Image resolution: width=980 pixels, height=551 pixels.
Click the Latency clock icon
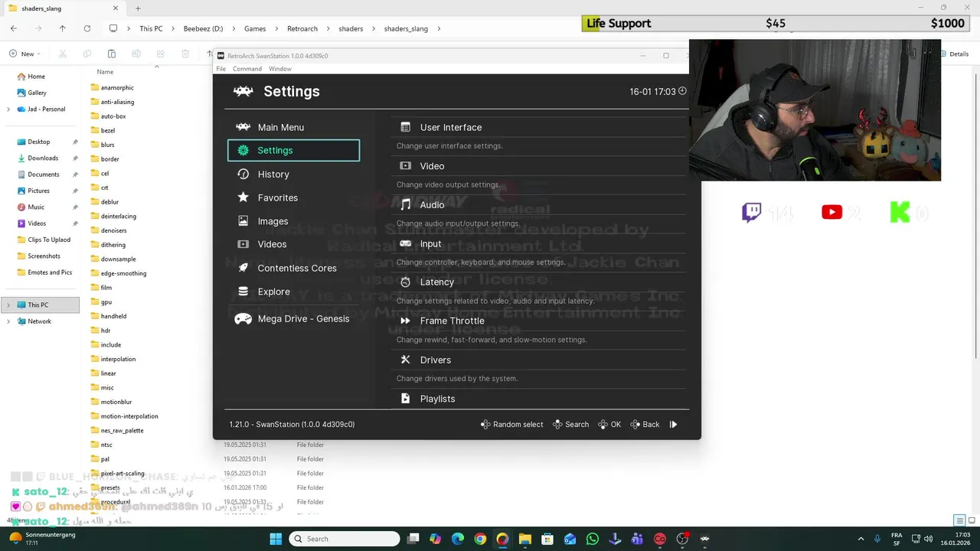click(x=406, y=282)
